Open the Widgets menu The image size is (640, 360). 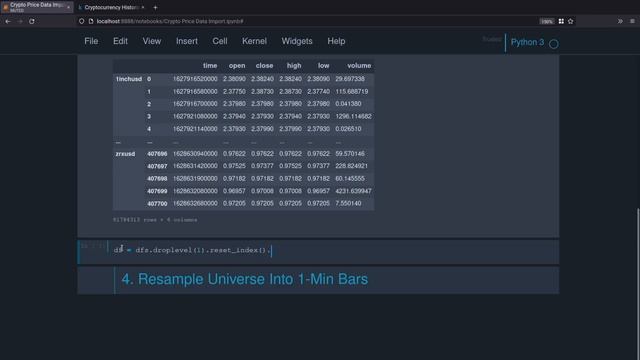point(297,41)
